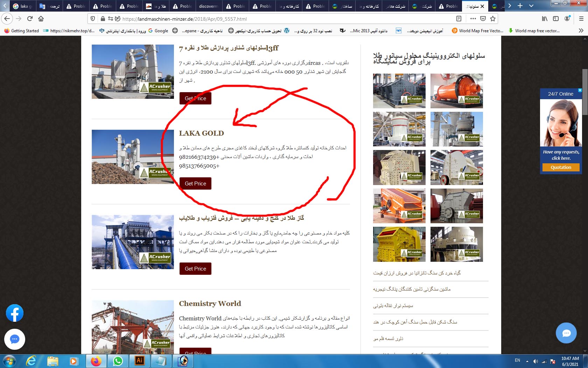
Task: Switch to the 'laka g' Google tab
Action: 22,6
